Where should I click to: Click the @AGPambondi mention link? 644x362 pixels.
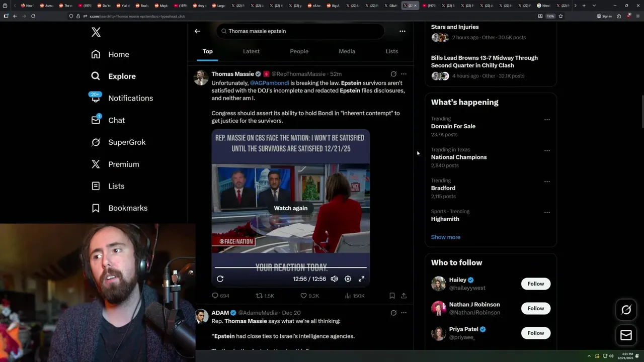[269, 83]
